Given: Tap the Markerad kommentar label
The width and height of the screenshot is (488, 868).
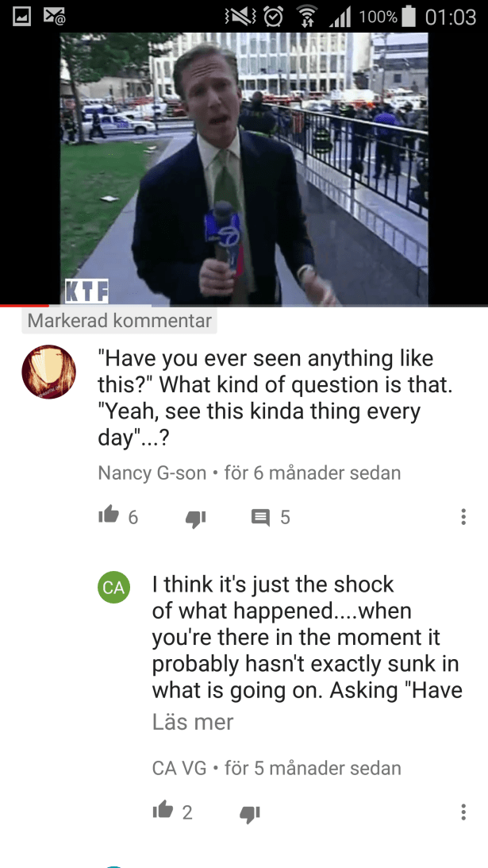Looking at the screenshot, I should tap(120, 321).
